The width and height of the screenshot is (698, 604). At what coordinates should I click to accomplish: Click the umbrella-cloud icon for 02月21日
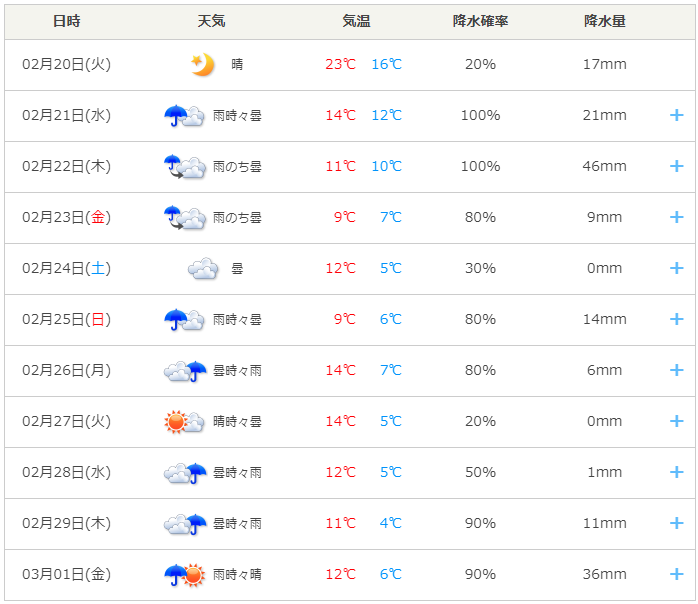(184, 116)
